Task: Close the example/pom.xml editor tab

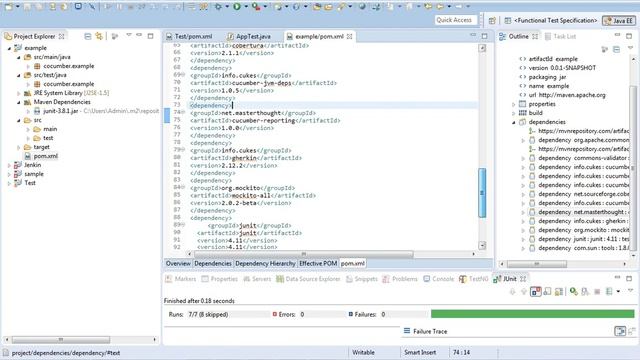Action: coord(350,36)
